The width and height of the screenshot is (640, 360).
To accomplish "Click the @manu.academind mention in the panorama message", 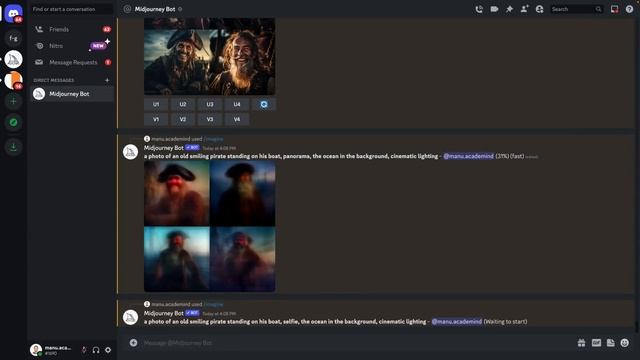I will pos(468,156).
